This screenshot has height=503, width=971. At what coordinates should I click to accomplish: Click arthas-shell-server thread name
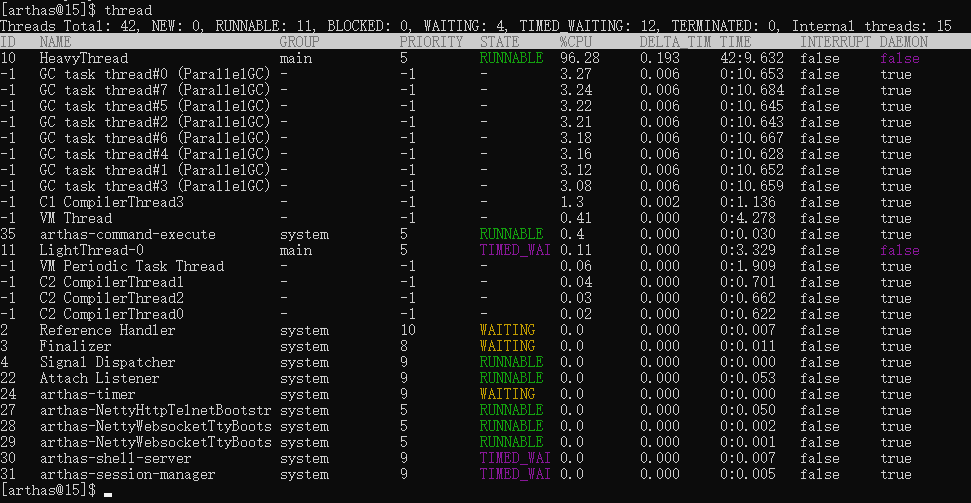click(x=115, y=458)
